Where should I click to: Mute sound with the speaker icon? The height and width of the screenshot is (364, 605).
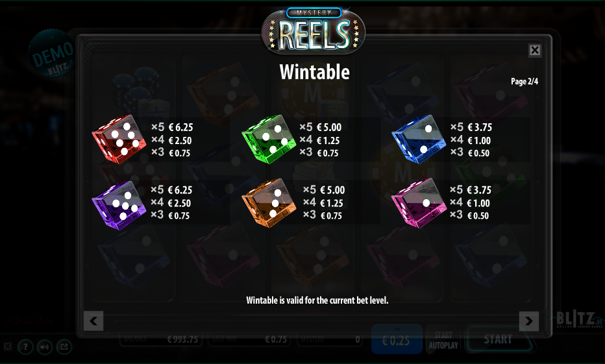pos(44,347)
